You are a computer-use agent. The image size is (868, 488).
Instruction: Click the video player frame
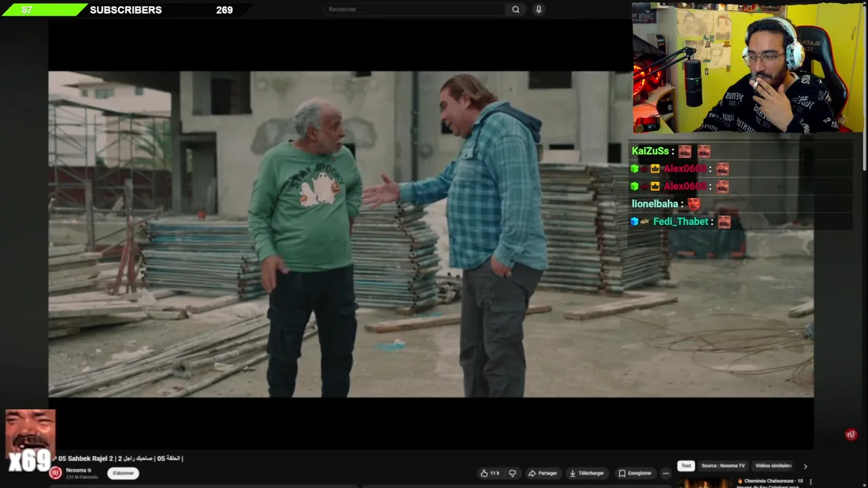click(431, 234)
